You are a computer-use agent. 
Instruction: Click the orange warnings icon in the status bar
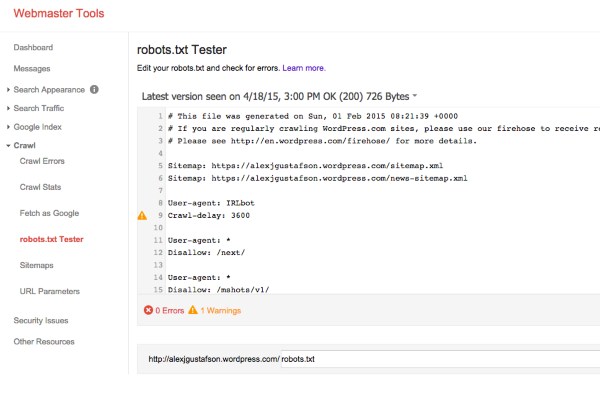pyautogui.click(x=193, y=311)
